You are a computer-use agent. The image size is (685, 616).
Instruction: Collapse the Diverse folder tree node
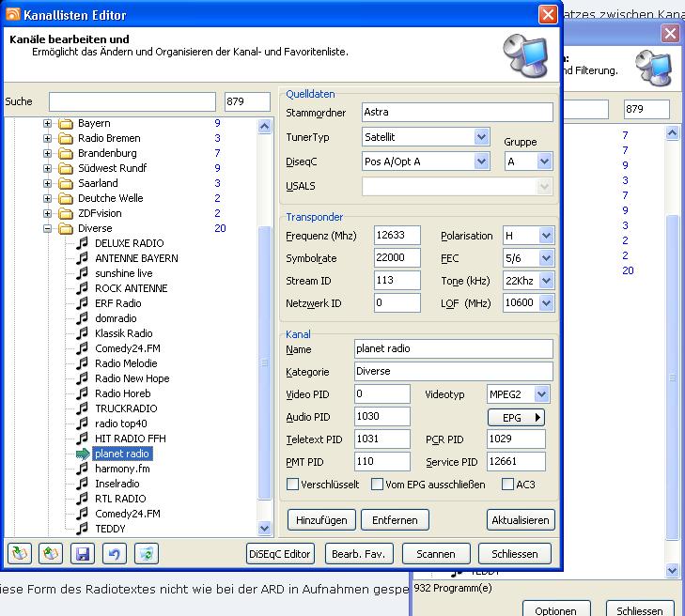coord(48,228)
